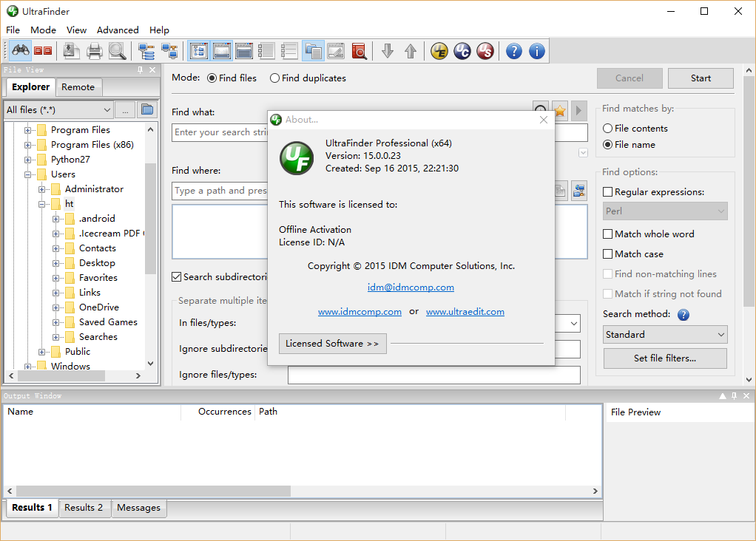Toggle the Match case checkbox

tap(608, 254)
